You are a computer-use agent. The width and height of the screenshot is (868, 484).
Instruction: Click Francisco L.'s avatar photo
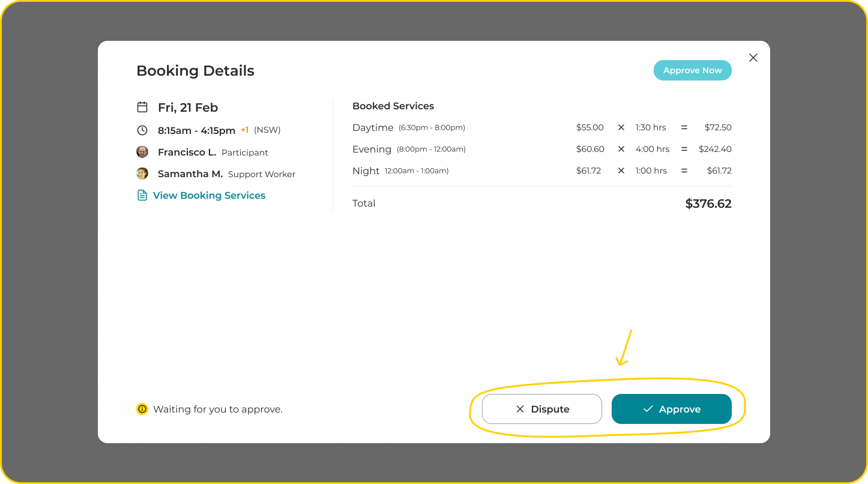tap(142, 152)
